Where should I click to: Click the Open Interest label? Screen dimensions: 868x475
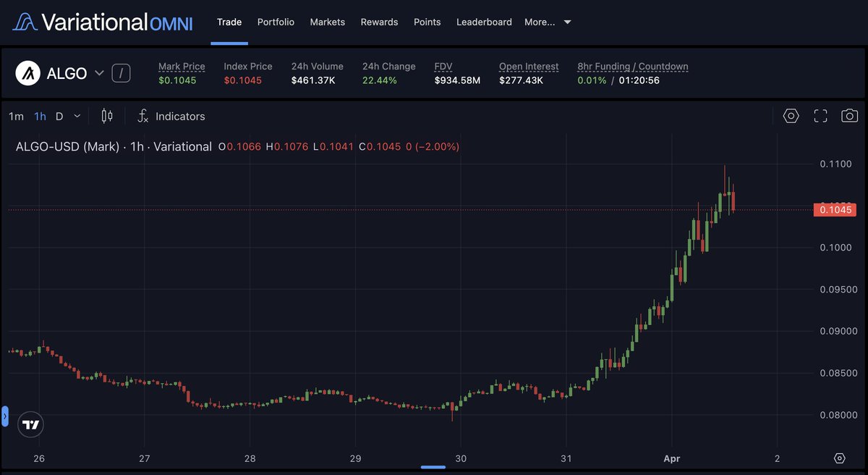click(x=529, y=67)
